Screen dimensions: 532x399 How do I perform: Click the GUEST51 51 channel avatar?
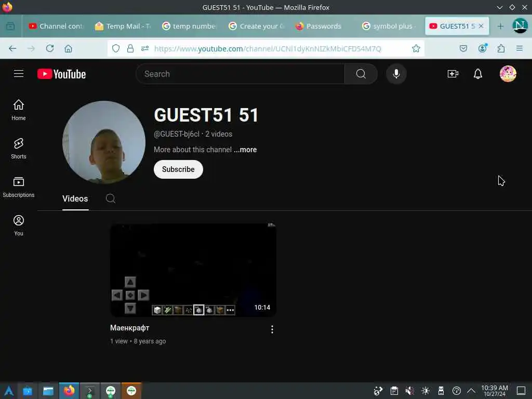click(104, 142)
